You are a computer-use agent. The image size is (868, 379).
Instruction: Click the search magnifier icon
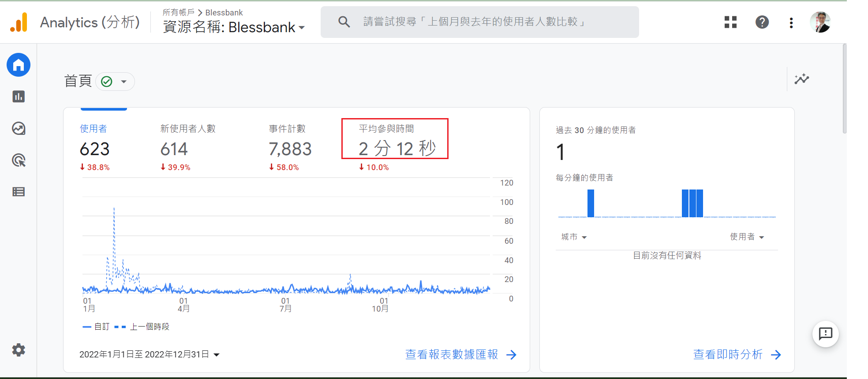344,22
